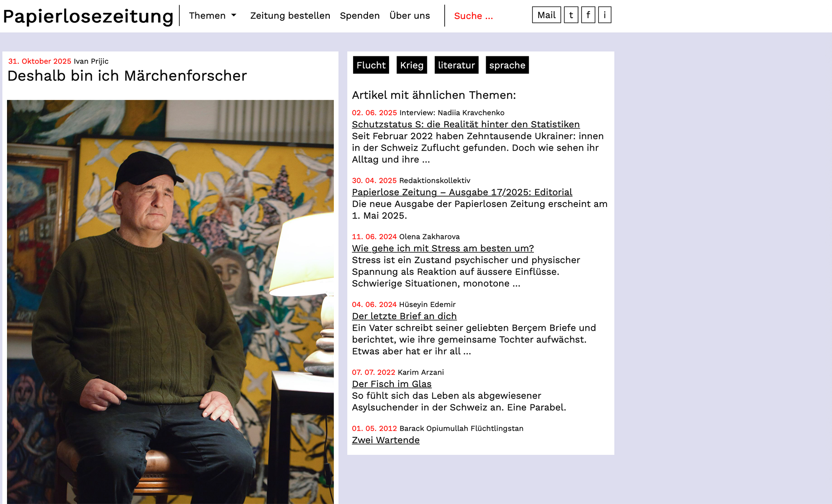Open Ausgabe 17/2025 Editorial article
This screenshot has width=832, height=504.
(x=462, y=192)
